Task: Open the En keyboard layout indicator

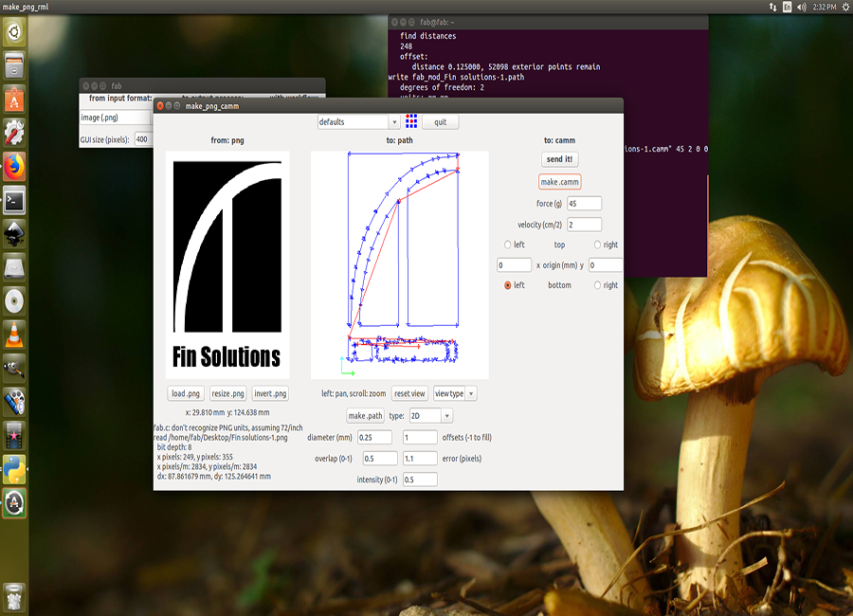Action: tap(788, 7)
